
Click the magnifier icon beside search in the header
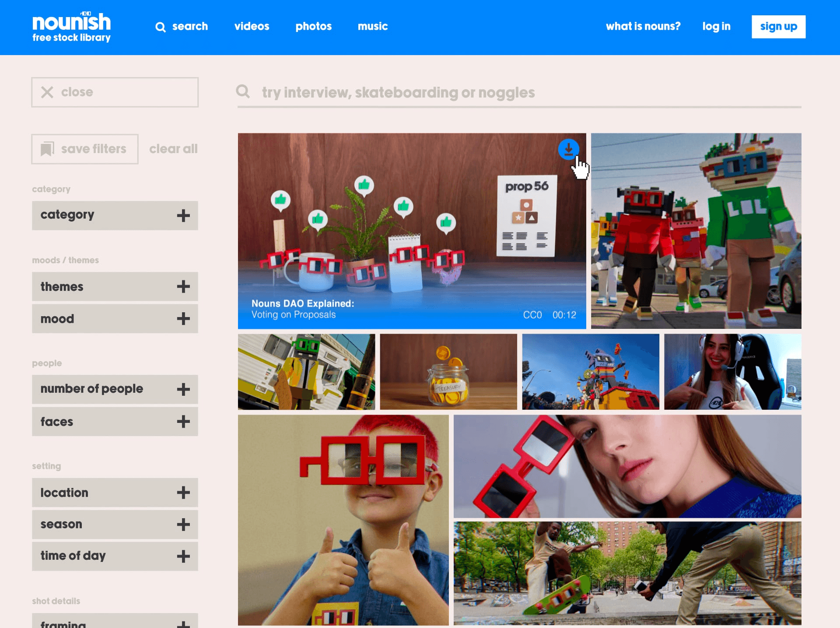(x=161, y=27)
